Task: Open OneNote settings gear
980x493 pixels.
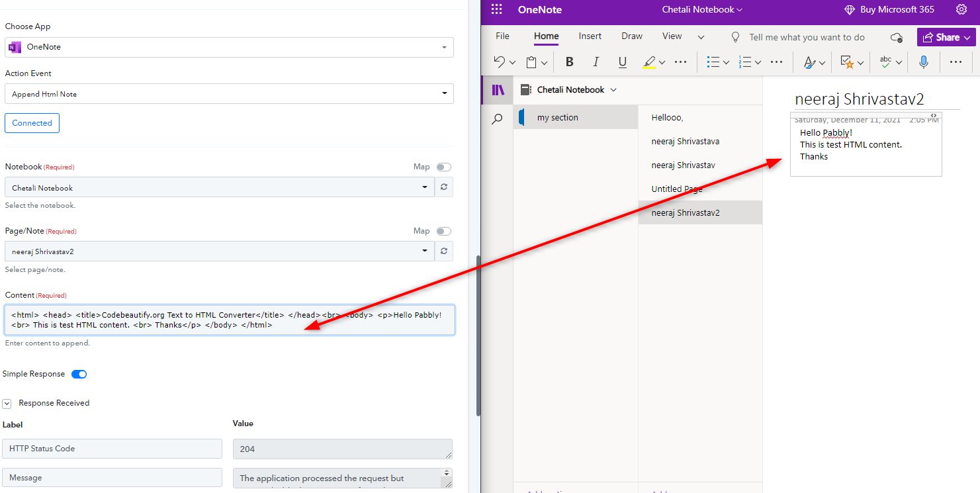Action: tap(961, 9)
